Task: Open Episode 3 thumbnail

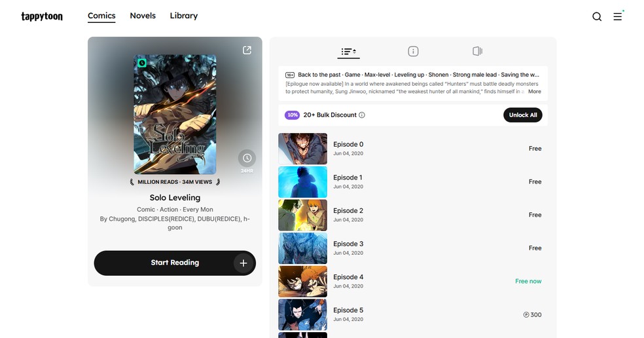Action: click(303, 248)
